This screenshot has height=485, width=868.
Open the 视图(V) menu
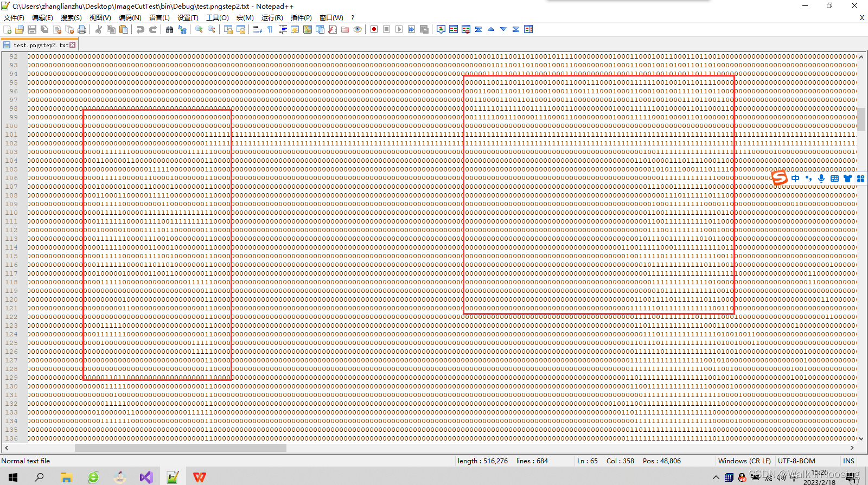coord(100,18)
